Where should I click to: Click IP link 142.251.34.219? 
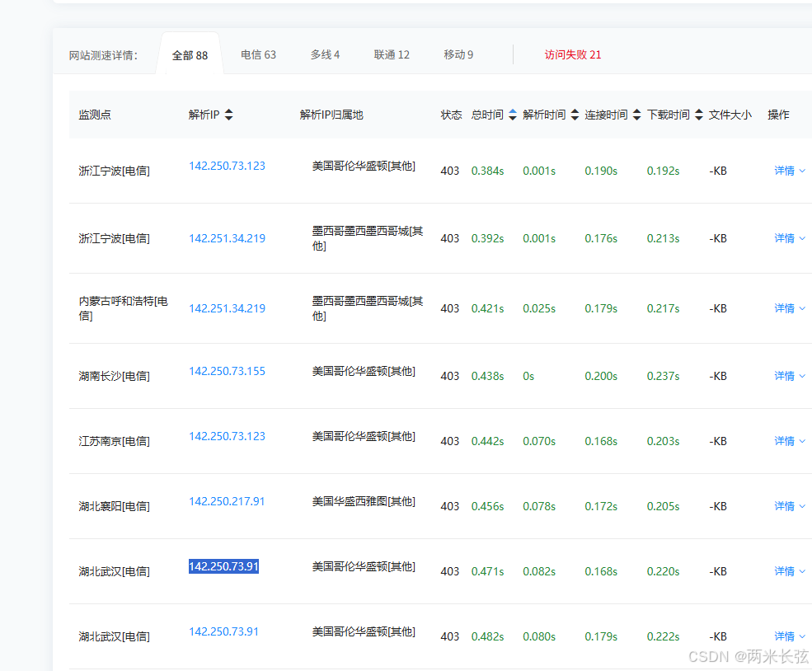pyautogui.click(x=227, y=238)
